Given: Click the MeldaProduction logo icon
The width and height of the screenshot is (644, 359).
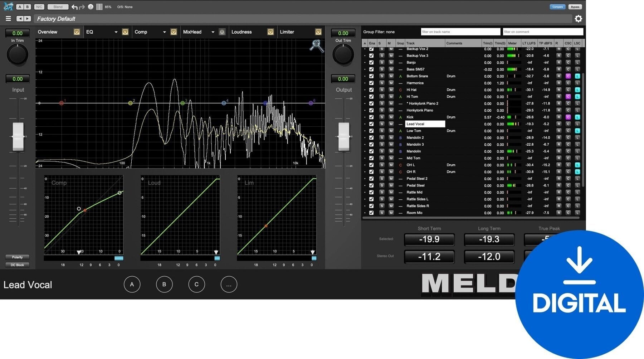Looking at the screenshot, I should click(x=8, y=6).
